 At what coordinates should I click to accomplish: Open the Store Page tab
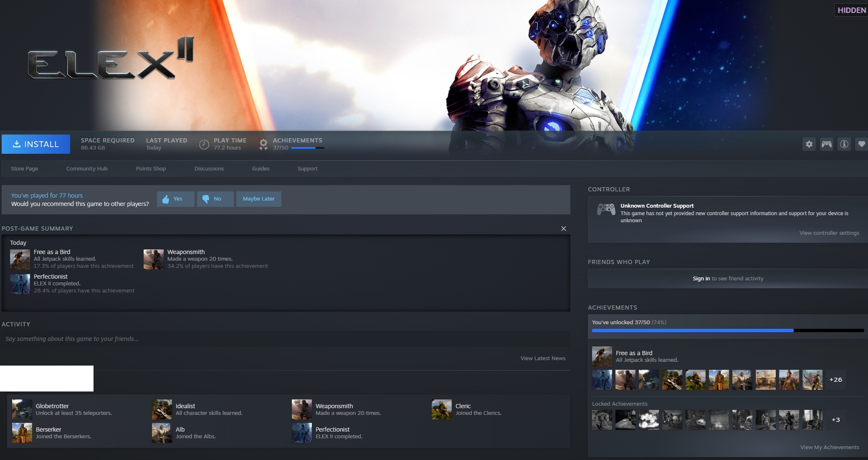pyautogui.click(x=24, y=169)
